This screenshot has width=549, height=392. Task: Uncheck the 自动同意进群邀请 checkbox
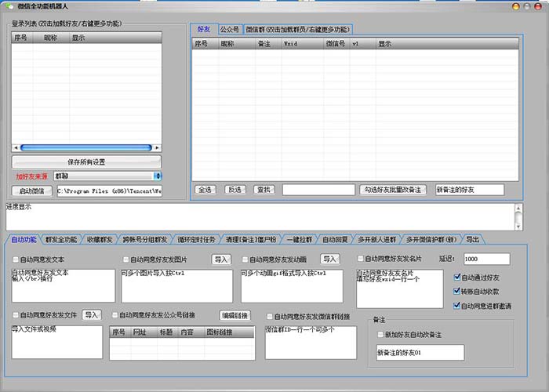tap(456, 306)
